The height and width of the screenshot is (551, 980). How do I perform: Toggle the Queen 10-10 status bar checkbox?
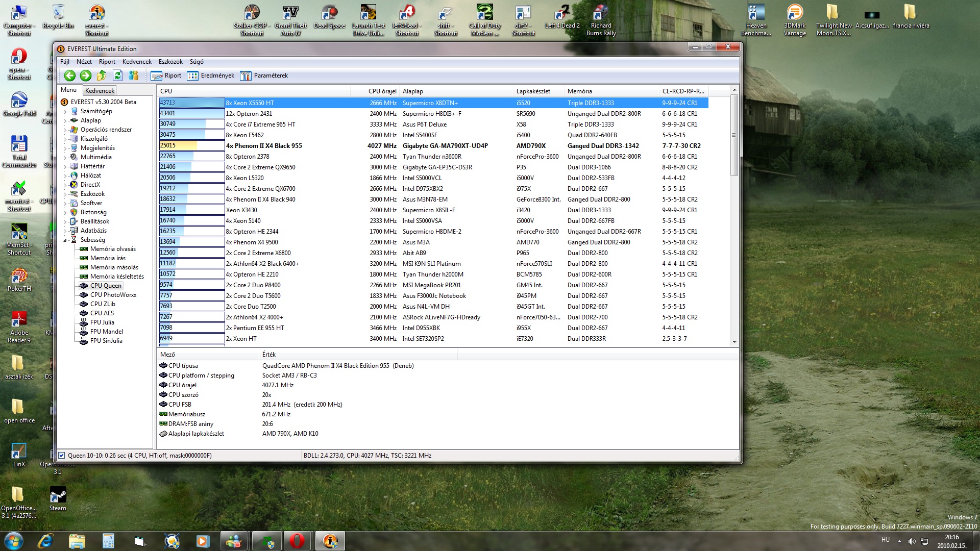coord(62,456)
